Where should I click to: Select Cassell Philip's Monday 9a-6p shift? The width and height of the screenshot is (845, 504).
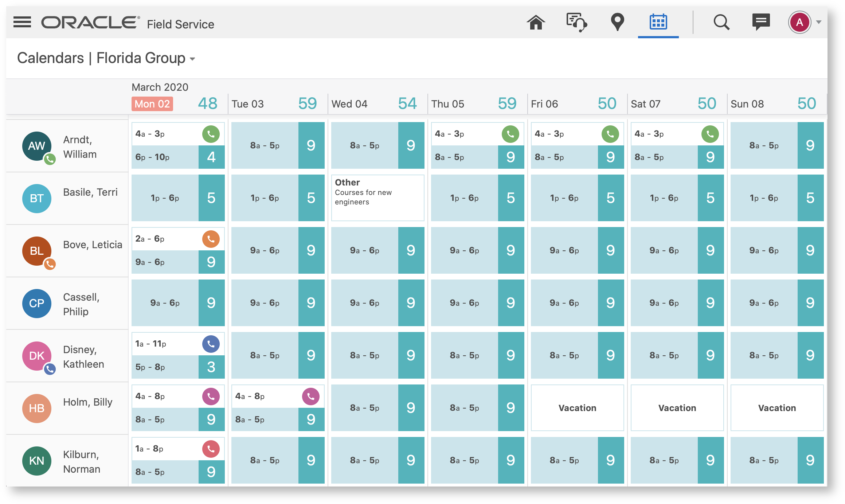(x=165, y=303)
